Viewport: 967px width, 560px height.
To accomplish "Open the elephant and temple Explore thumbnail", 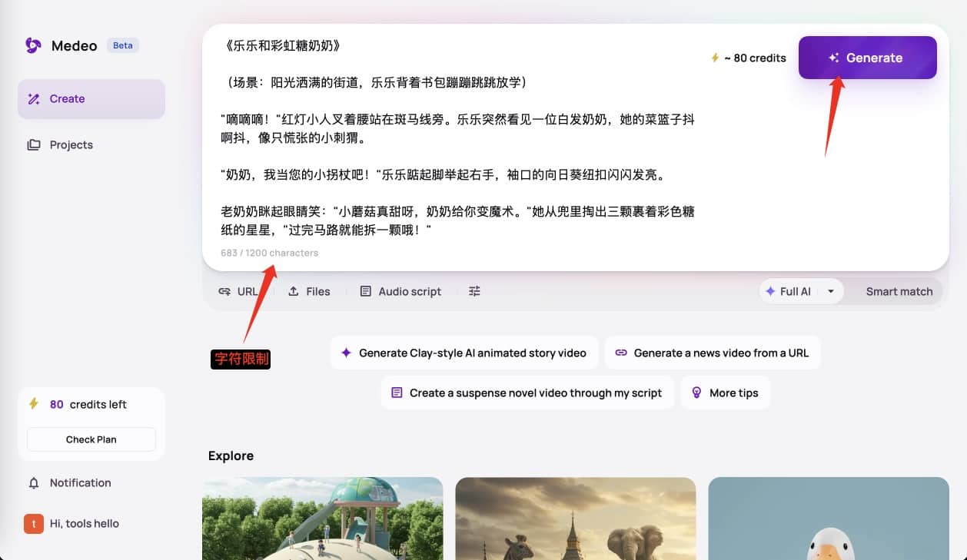I will pos(576,519).
